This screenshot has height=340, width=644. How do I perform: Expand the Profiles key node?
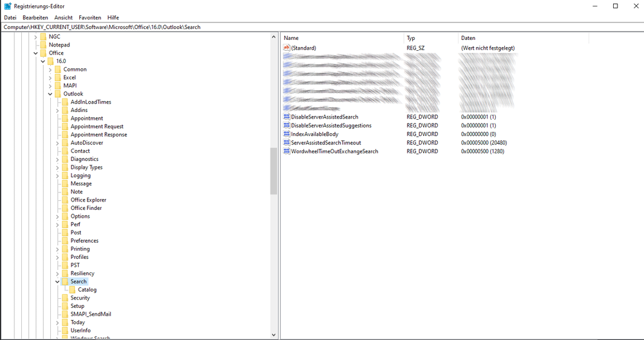coord(57,257)
